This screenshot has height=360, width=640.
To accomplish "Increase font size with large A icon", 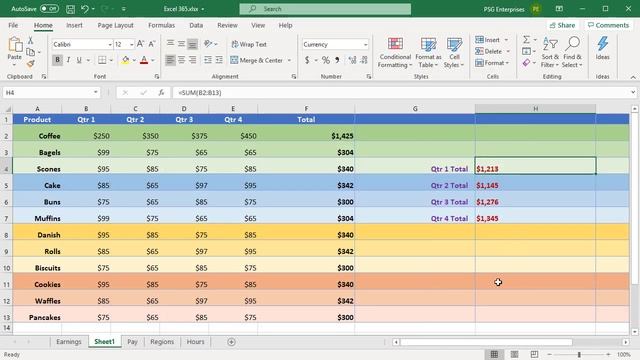I will pyautogui.click(x=140, y=44).
